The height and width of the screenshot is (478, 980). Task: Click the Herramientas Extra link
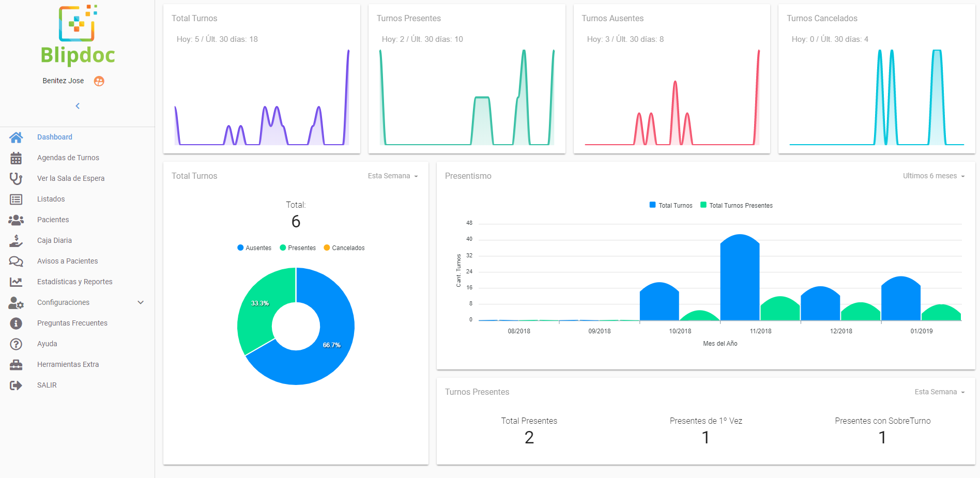coord(68,364)
